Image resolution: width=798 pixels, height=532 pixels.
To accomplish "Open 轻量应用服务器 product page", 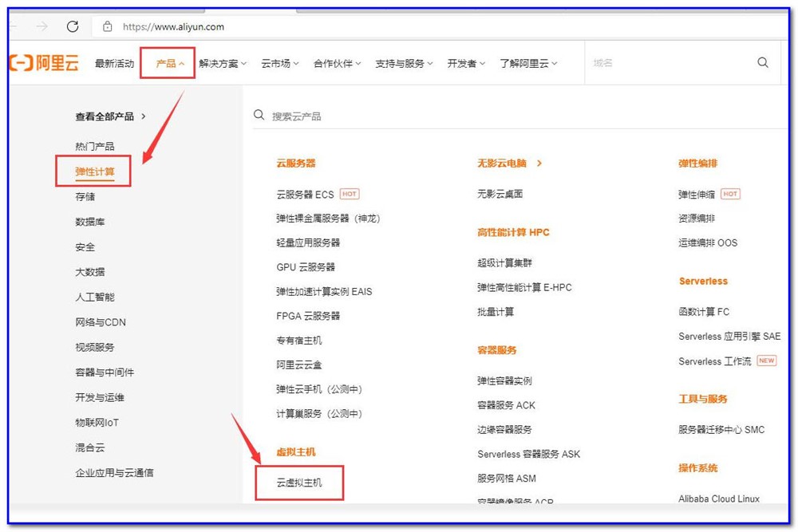I will (x=308, y=242).
